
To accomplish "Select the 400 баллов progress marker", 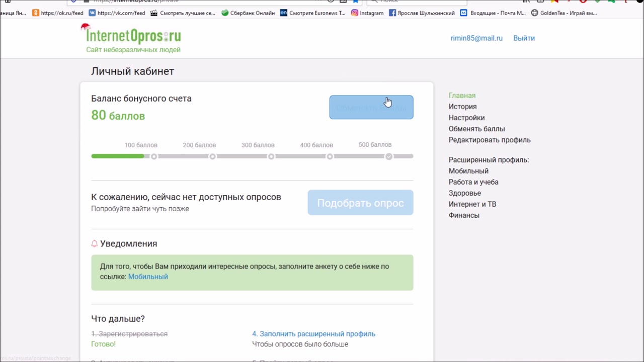I will click(x=330, y=156).
